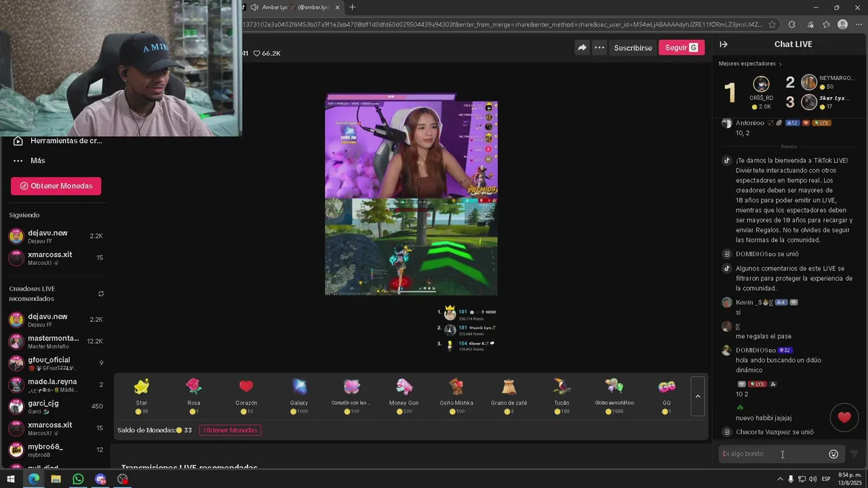The height and width of the screenshot is (488, 868).
Task: Open the browser profile avatar
Action: tap(842, 24)
